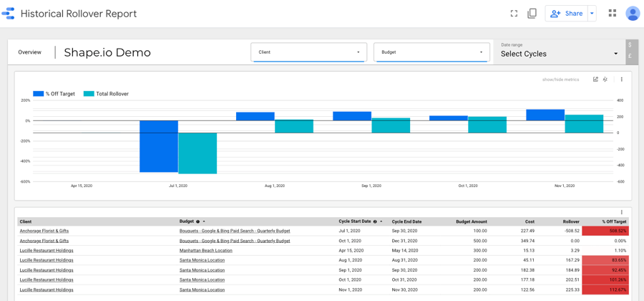Open the Select Cycles date range
644x301 pixels.
560,52
